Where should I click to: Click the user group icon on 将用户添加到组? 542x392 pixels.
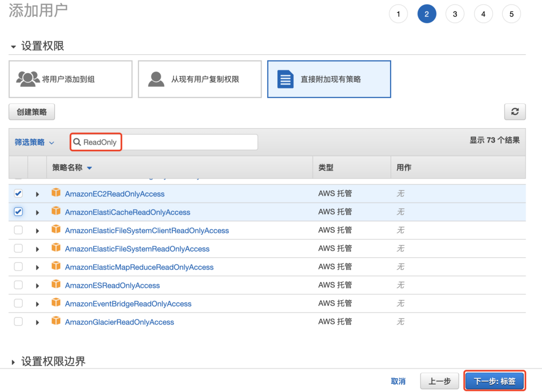click(28, 79)
